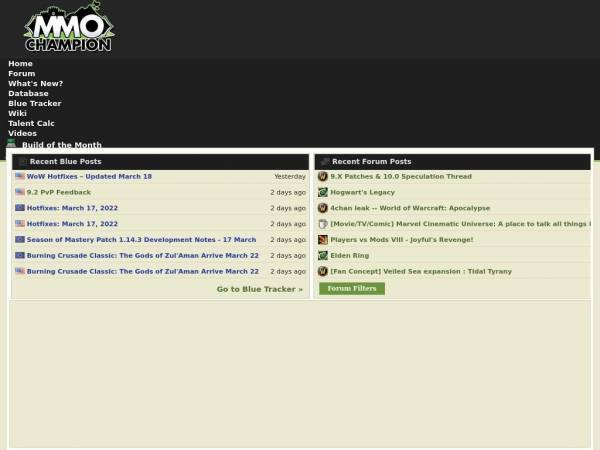Open the Elden Ring thread

coord(350,255)
